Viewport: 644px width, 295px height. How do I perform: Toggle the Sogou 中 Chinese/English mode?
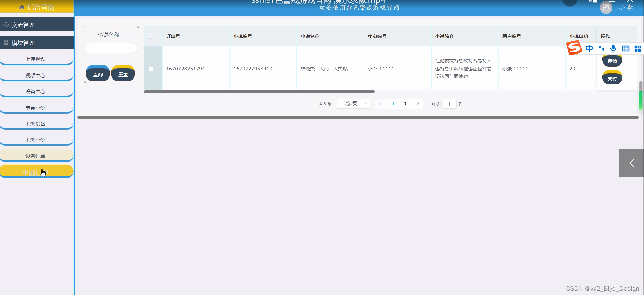[589, 48]
